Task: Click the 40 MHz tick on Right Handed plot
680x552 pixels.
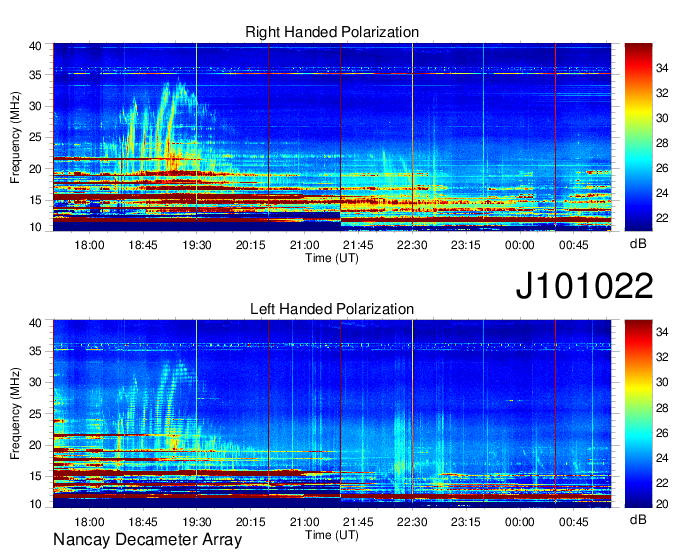Action: pyautogui.click(x=36, y=46)
